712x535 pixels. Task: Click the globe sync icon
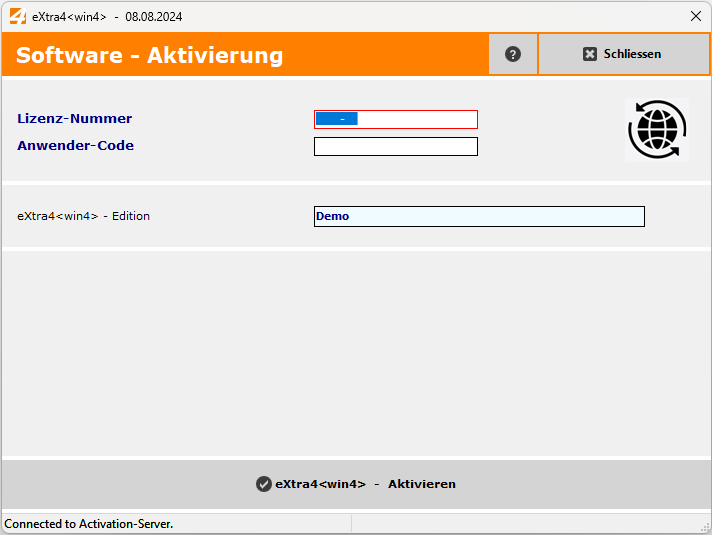pos(657,130)
